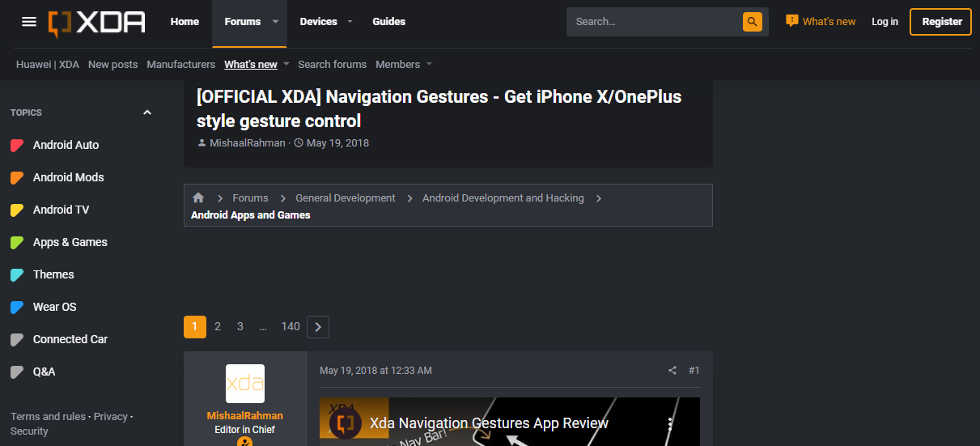Click Forums breadcrumb link
980x446 pixels.
(x=250, y=198)
